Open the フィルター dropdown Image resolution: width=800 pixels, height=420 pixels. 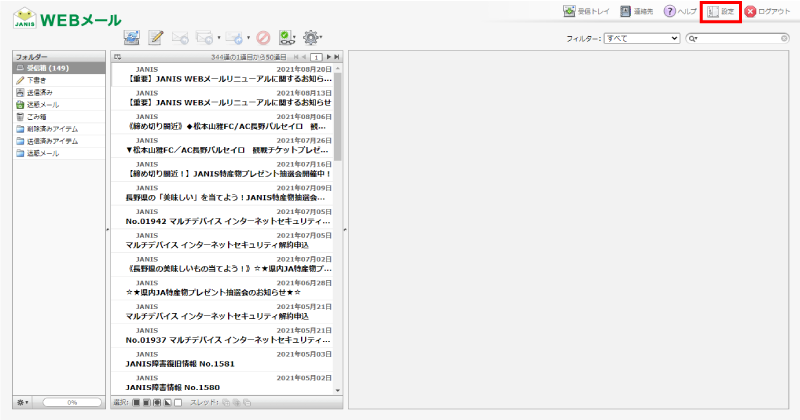(642, 38)
